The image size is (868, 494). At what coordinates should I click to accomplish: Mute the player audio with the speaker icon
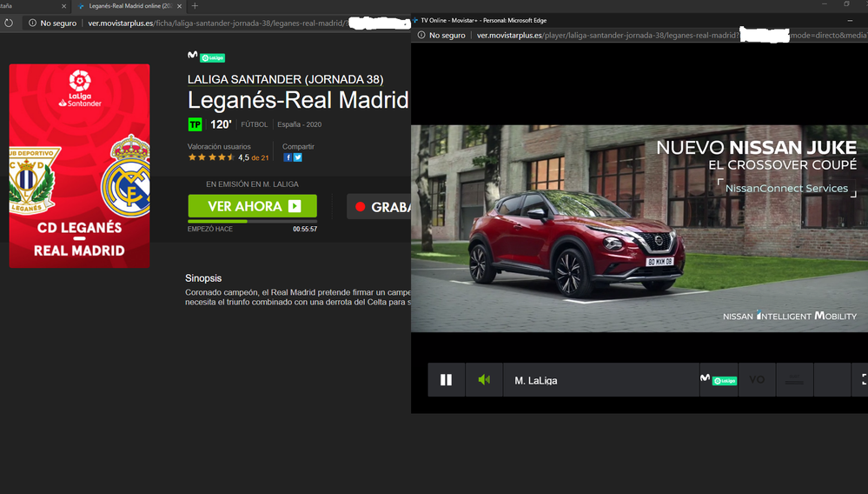(x=484, y=380)
